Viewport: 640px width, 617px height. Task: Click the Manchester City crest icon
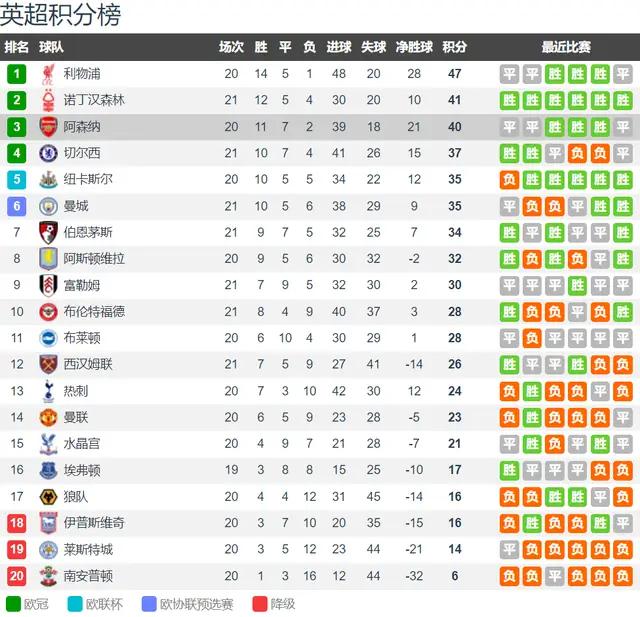click(x=47, y=206)
